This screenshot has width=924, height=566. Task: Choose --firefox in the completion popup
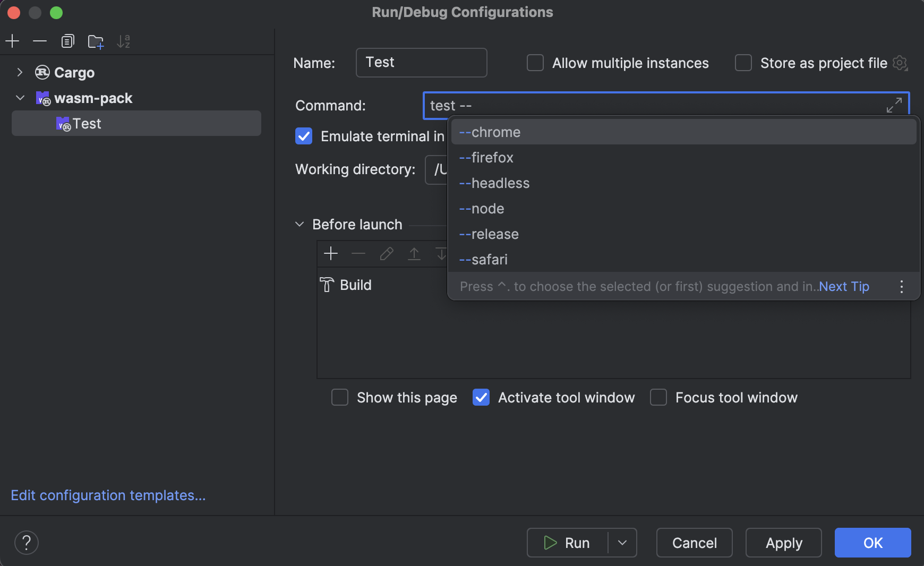coord(485,157)
